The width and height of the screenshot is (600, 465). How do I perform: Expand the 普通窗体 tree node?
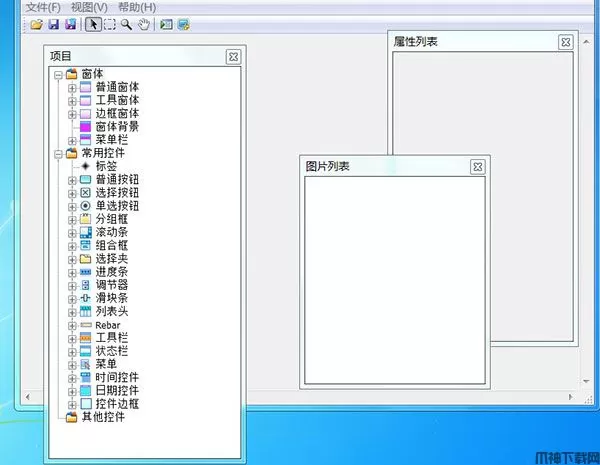(x=72, y=88)
